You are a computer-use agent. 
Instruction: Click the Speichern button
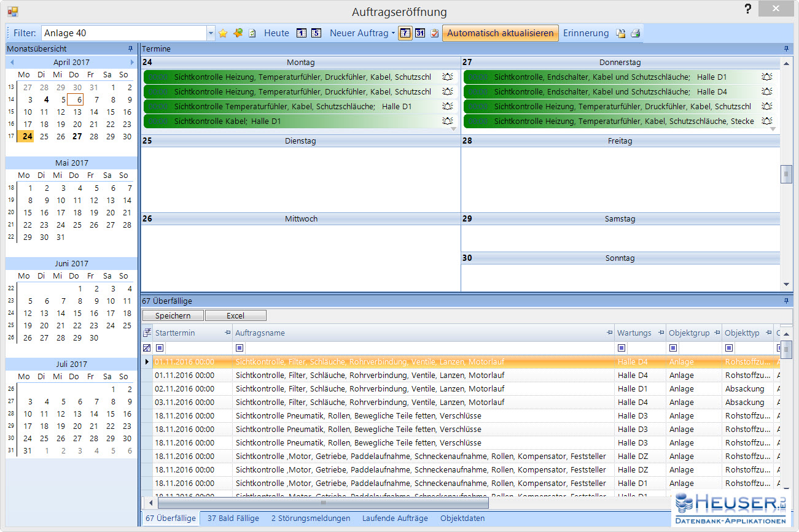point(173,315)
